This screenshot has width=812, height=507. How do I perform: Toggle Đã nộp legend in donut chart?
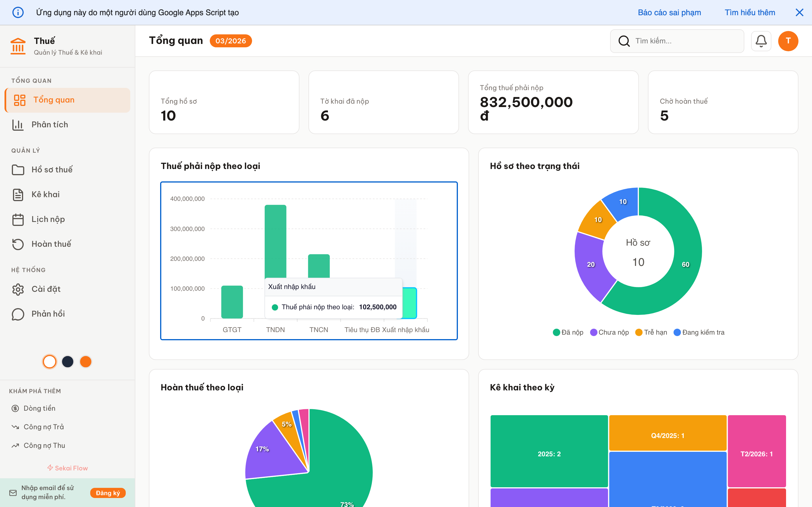(x=568, y=332)
